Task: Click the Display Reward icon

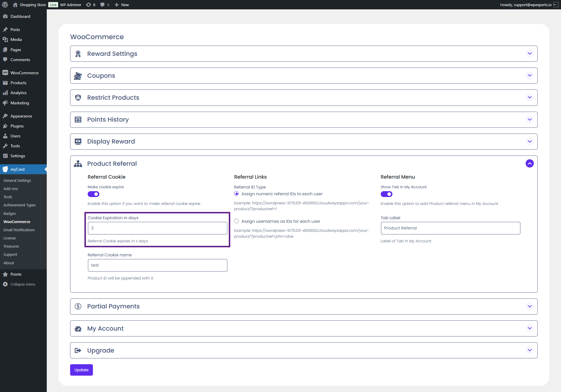Action: pyautogui.click(x=78, y=141)
